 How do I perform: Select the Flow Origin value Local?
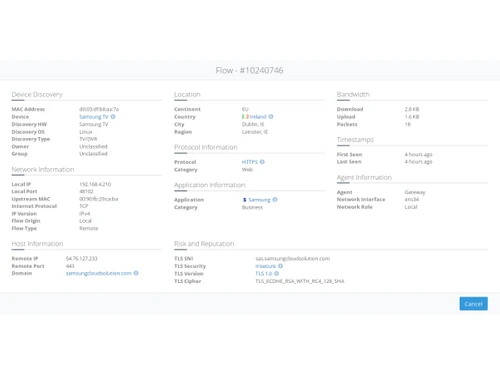[85, 221]
